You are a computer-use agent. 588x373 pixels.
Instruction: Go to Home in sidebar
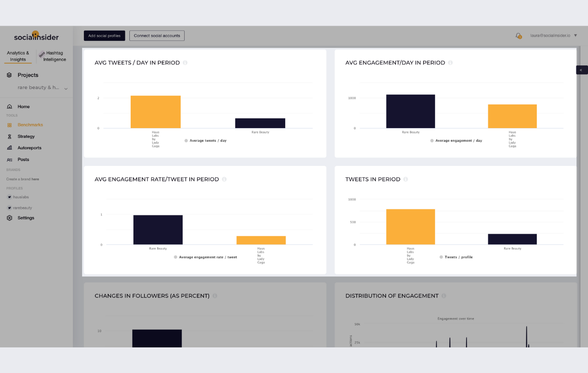pyautogui.click(x=23, y=107)
